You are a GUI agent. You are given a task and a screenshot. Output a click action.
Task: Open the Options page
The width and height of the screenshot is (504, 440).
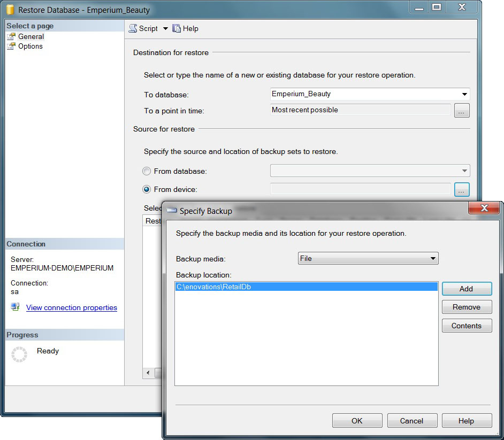[30, 47]
